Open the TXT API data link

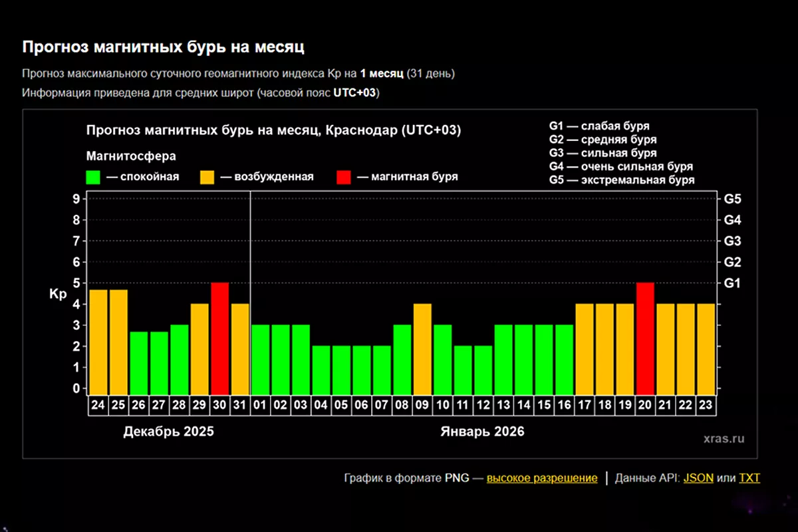coord(749,478)
